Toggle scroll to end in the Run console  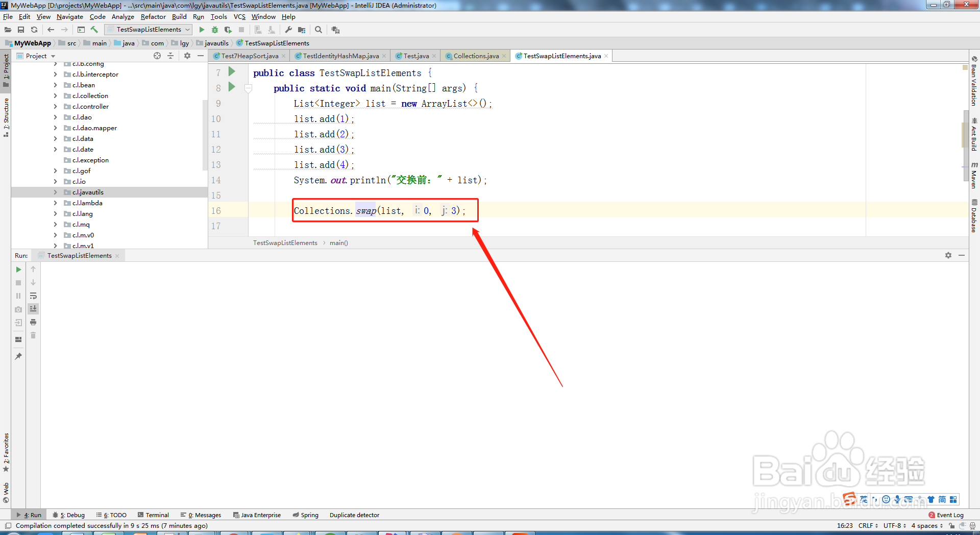point(33,309)
